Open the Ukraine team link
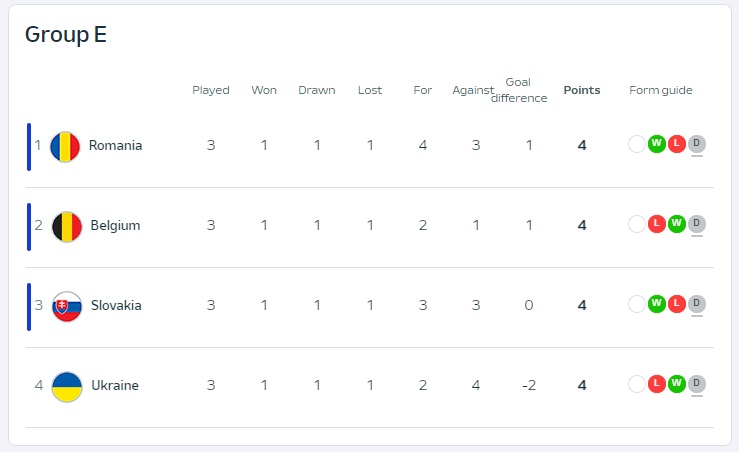739x452 pixels. click(x=115, y=386)
